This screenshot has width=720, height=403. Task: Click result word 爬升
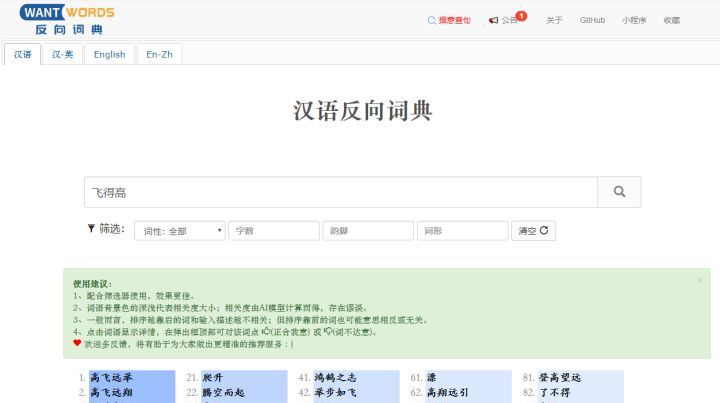(x=213, y=377)
